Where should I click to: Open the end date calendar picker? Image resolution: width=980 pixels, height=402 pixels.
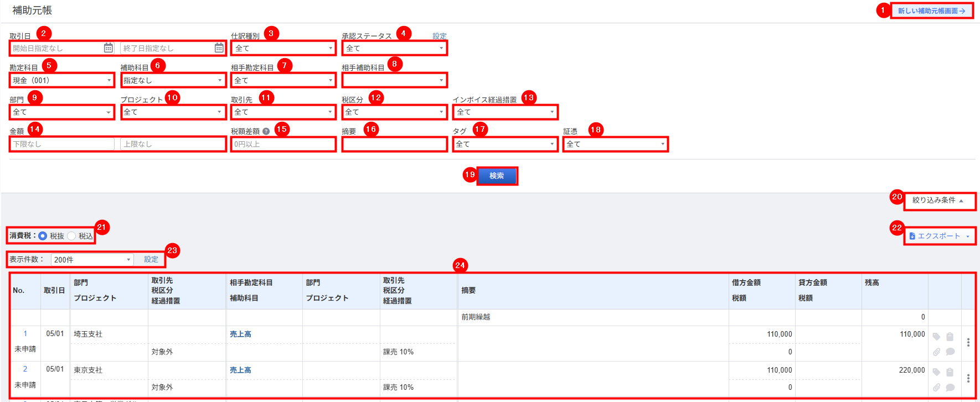[219, 48]
